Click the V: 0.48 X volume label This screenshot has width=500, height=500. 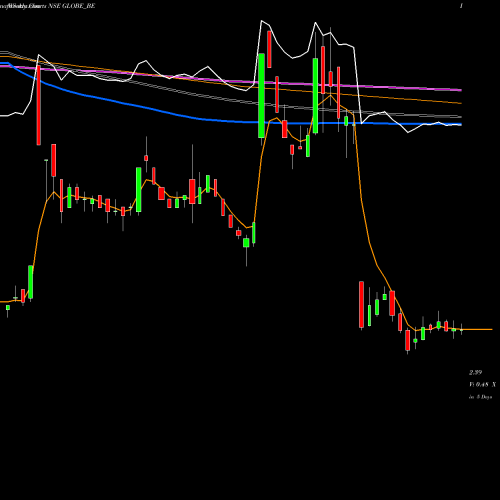(483, 385)
